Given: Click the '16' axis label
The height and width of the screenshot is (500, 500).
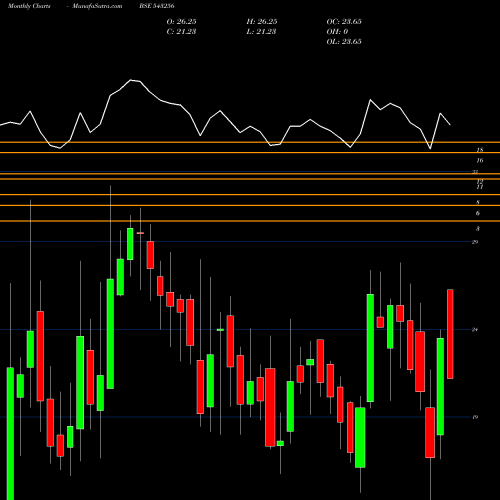Looking at the screenshot, I should pos(480,161).
